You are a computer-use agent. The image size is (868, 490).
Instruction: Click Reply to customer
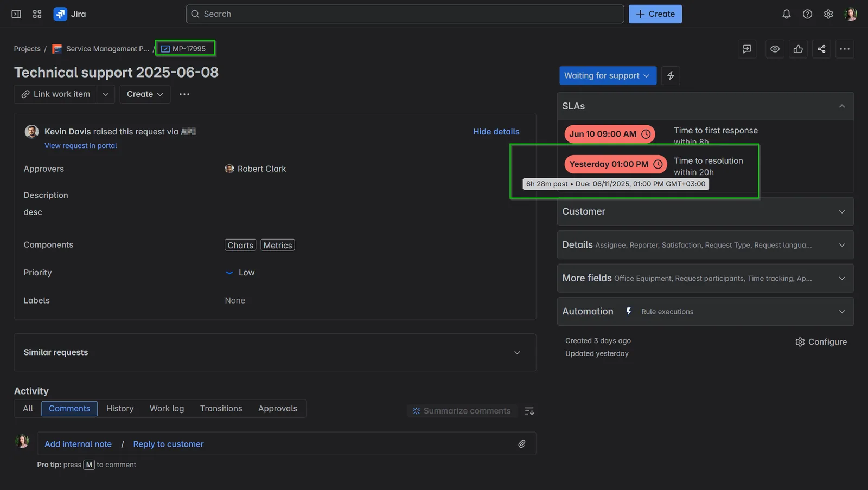(168, 444)
